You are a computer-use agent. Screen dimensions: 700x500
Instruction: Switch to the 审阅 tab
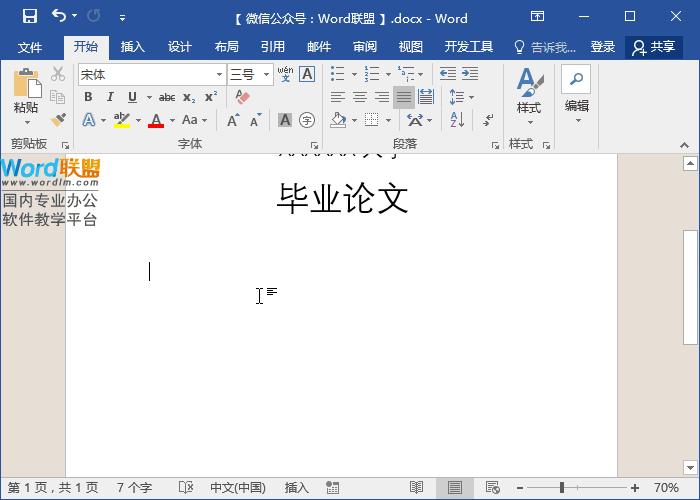click(365, 47)
